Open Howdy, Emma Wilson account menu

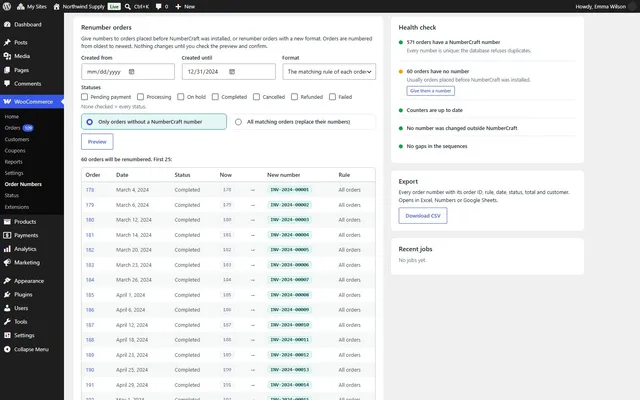[x=606, y=7]
